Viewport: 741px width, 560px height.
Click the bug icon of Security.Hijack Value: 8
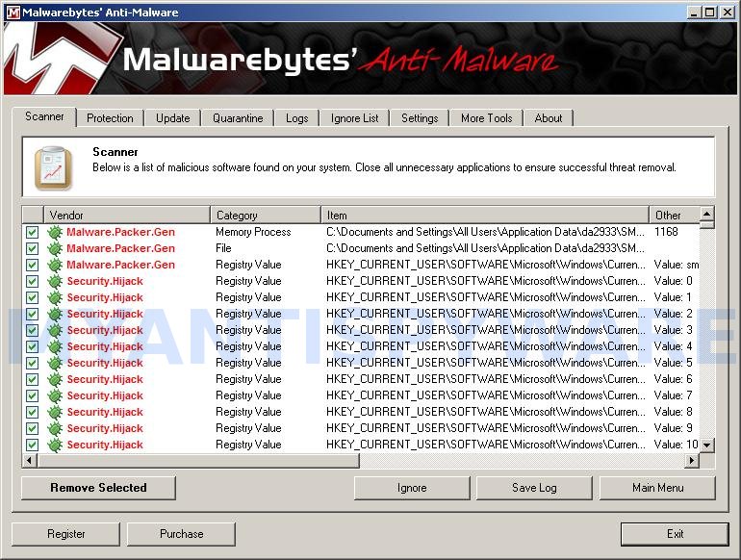tap(55, 412)
